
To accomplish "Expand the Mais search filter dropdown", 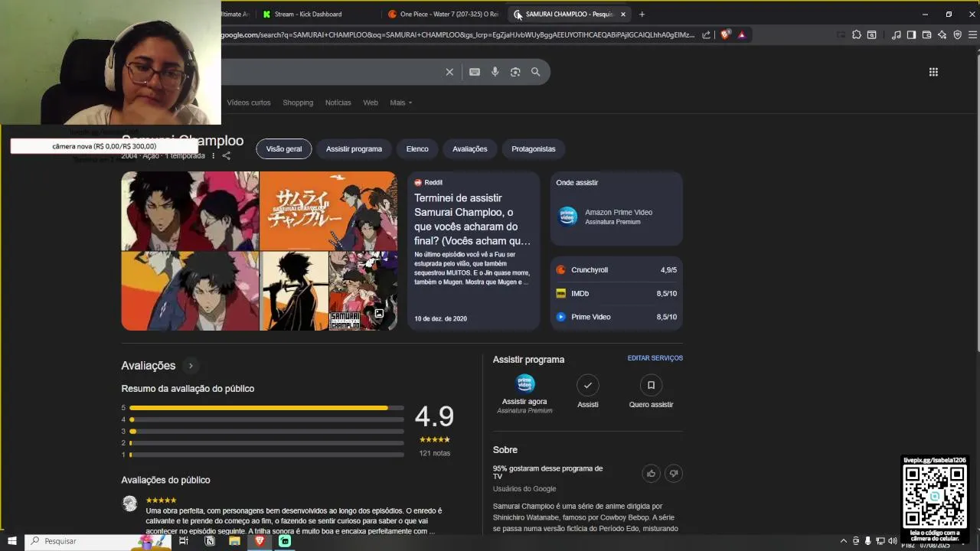I will (400, 103).
